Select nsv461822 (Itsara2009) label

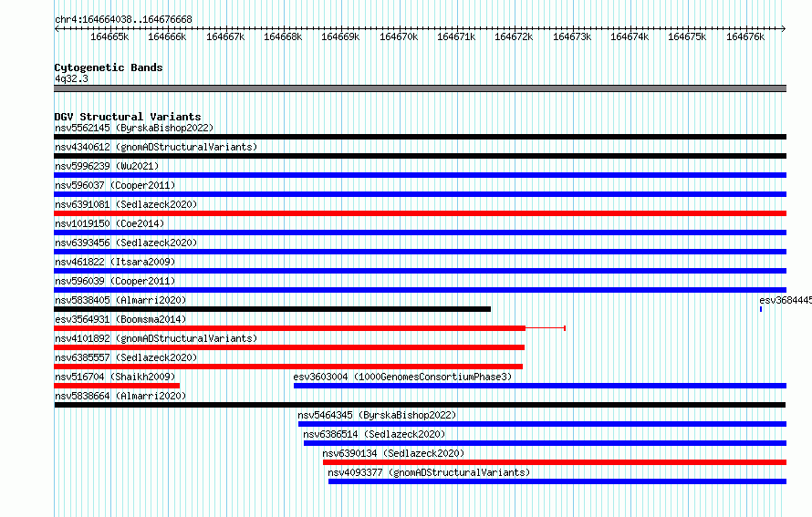click(x=115, y=262)
